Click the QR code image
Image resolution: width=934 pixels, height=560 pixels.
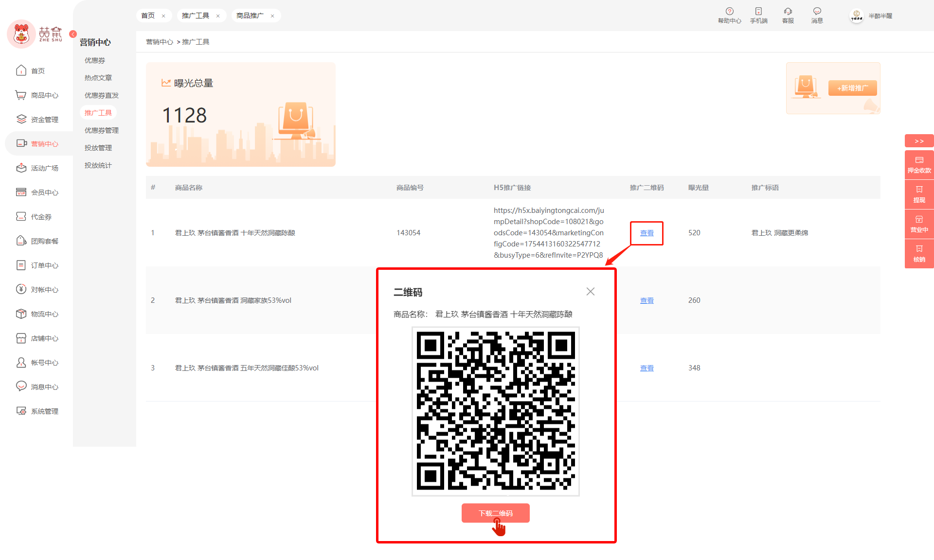(496, 411)
